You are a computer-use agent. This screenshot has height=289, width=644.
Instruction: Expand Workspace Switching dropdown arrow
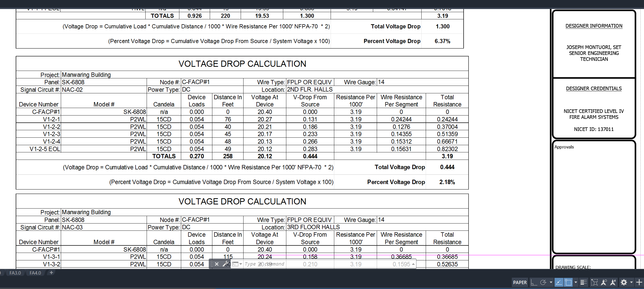coord(631,282)
